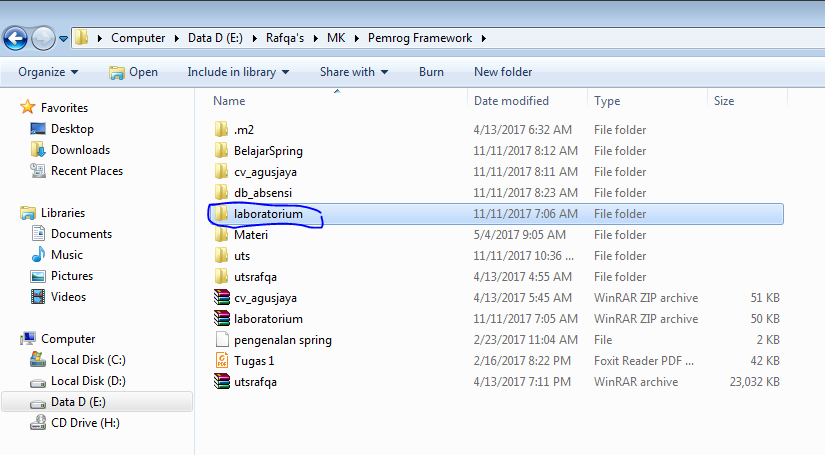Select the BelajarSpring folder icon
Screen dimensions: 825x455
click(222, 150)
